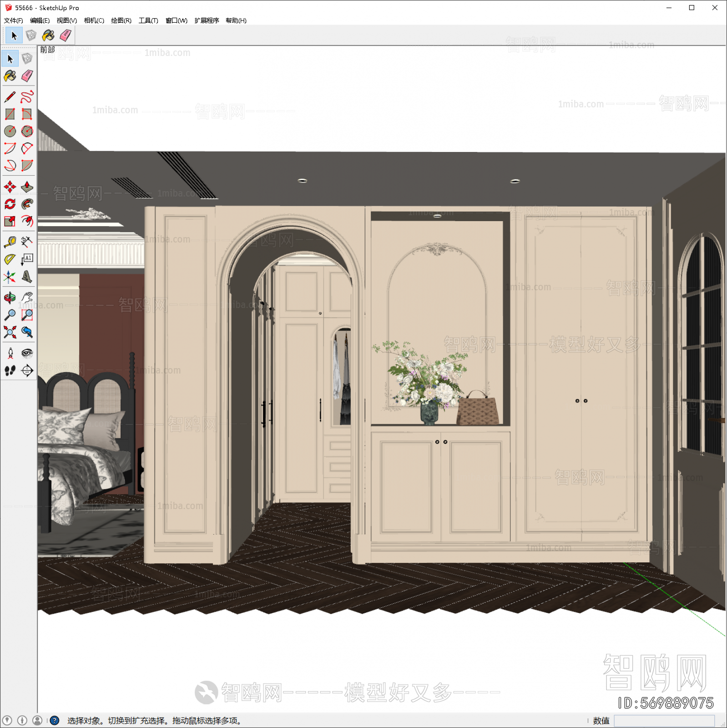Choose Paint Bucket in the top horizontal toolbar
Image resolution: width=727 pixels, height=728 pixels.
click(x=48, y=35)
